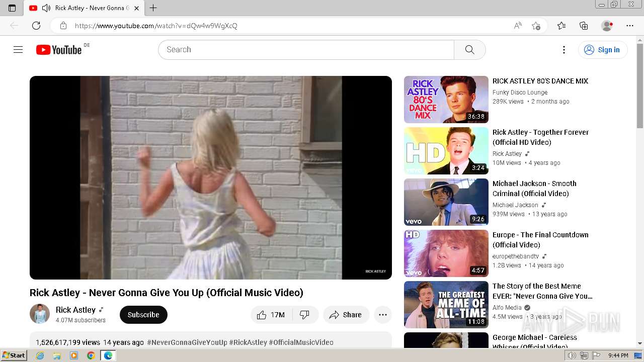This screenshot has width=644, height=362.
Task: Sign in to YouTube
Action: coord(602,50)
